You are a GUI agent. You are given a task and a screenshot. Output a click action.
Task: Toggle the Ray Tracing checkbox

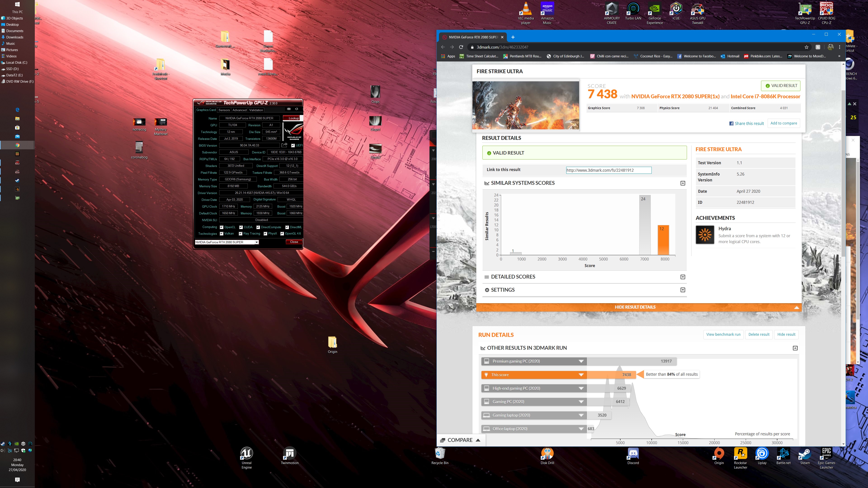click(241, 234)
